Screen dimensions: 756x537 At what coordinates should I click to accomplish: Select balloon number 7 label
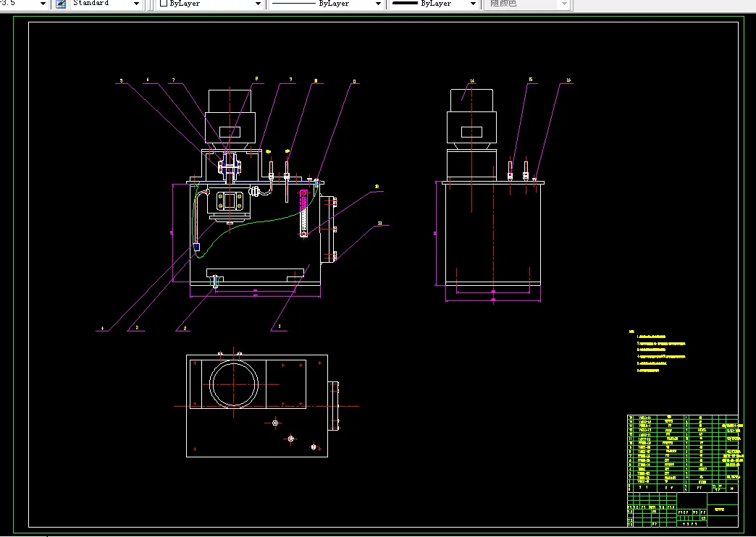click(x=174, y=80)
